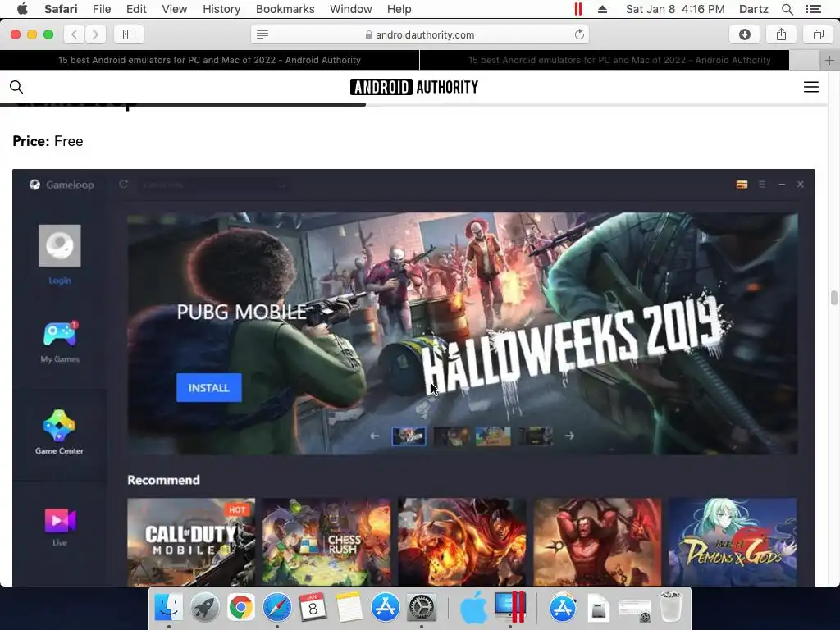Open the hamburger menu on Android Authority

pyautogui.click(x=811, y=87)
